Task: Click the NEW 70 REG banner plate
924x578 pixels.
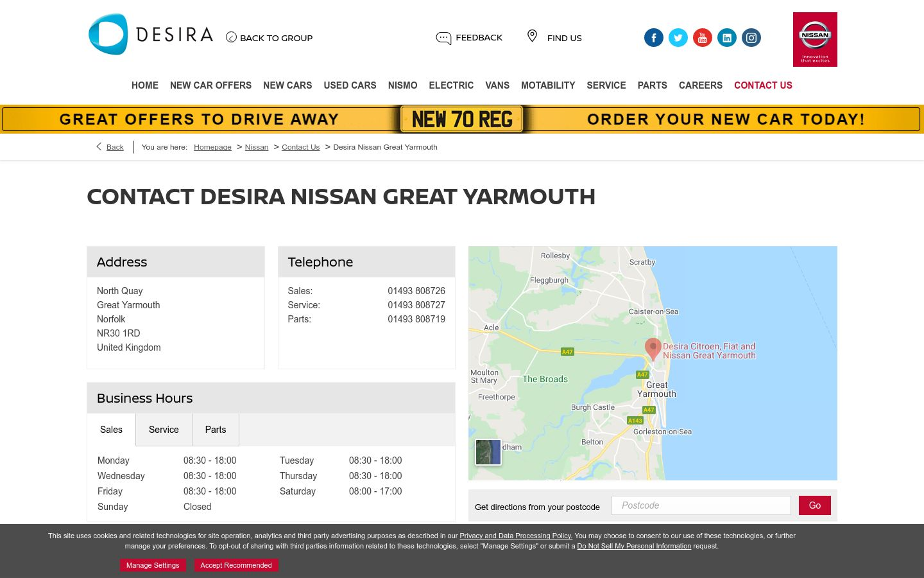Action: click(462, 119)
